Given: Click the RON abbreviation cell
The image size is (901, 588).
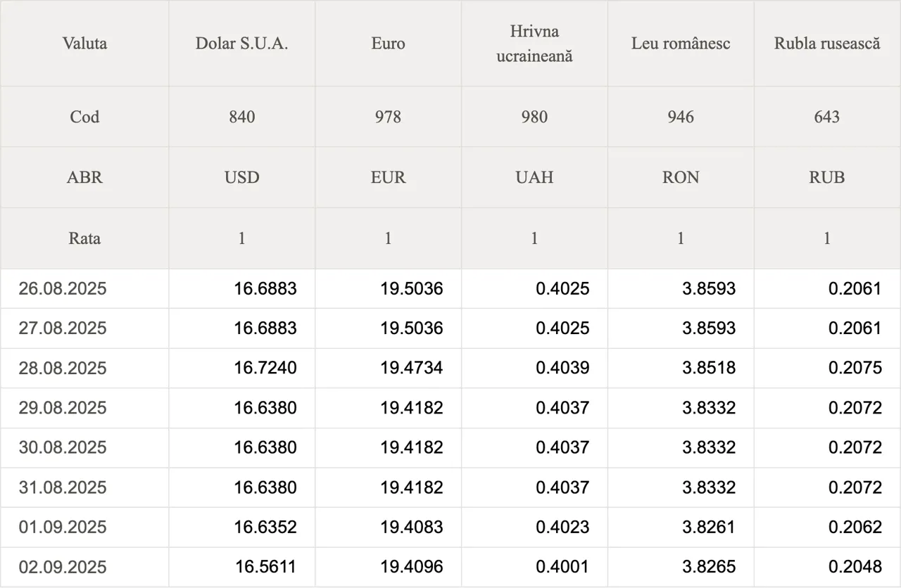Looking at the screenshot, I should point(681,177).
